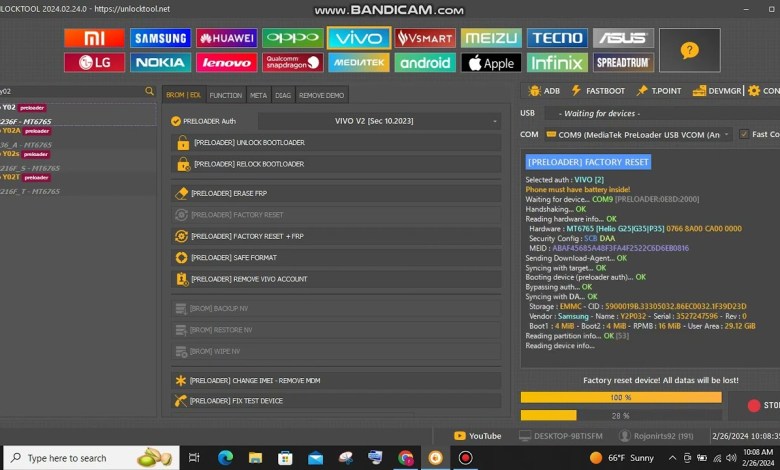
Task: Click the model search magnifier icon
Action: (149, 91)
